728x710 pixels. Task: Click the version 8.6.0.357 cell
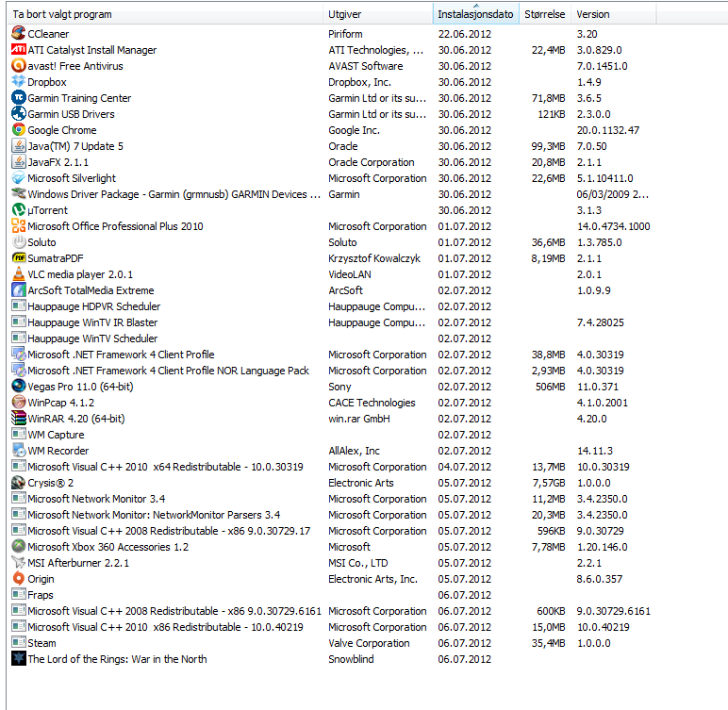(x=600, y=579)
